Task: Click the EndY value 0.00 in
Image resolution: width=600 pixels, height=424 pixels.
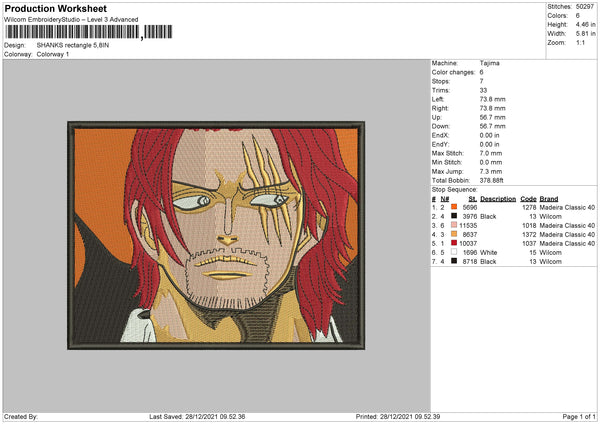Action: [x=489, y=144]
